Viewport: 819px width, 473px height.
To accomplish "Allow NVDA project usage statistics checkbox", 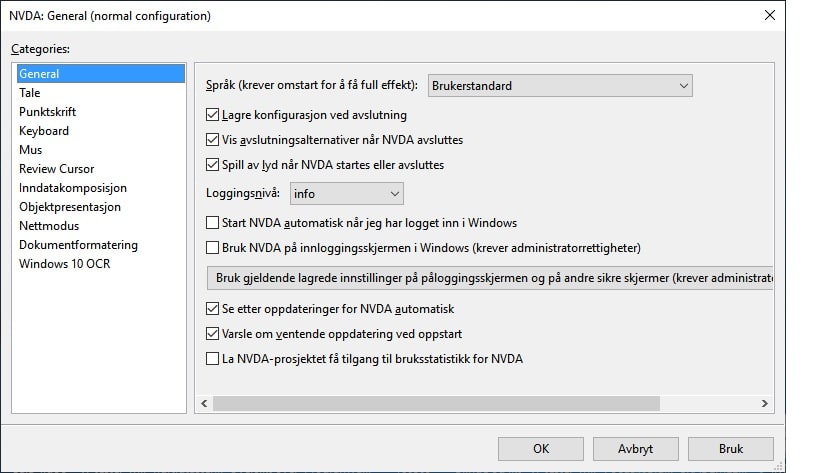I will pos(212,358).
